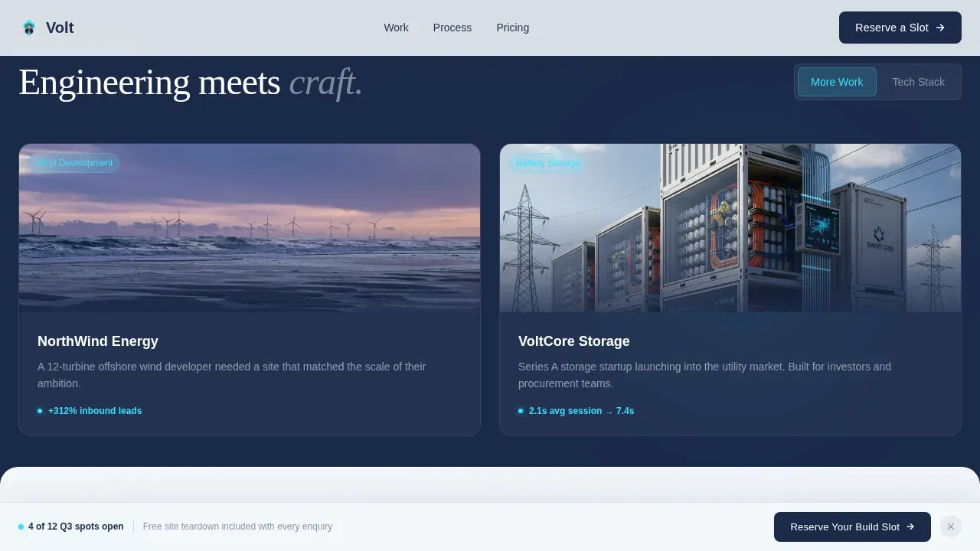The image size is (980, 551).
Task: Click the 4 of 12 Q3 spots open text
Action: click(x=76, y=527)
